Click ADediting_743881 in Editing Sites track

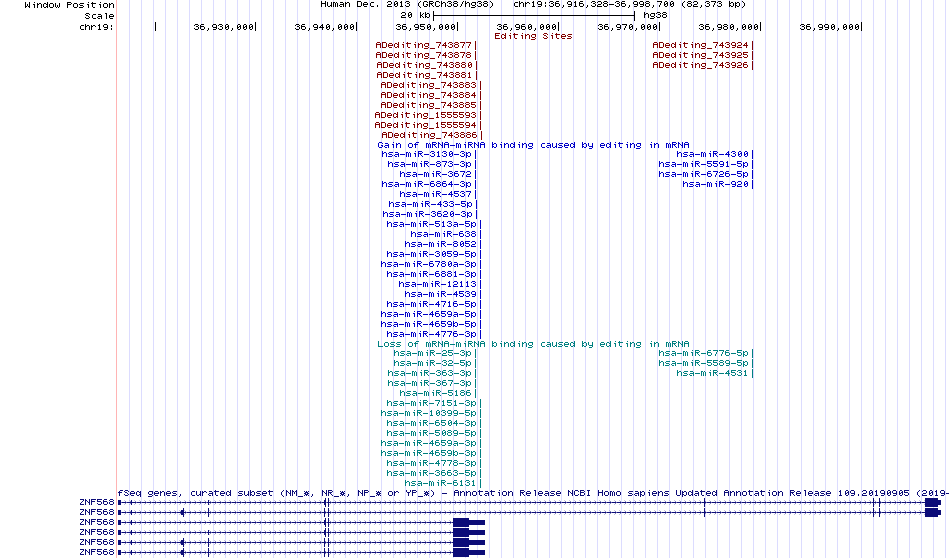(424, 75)
